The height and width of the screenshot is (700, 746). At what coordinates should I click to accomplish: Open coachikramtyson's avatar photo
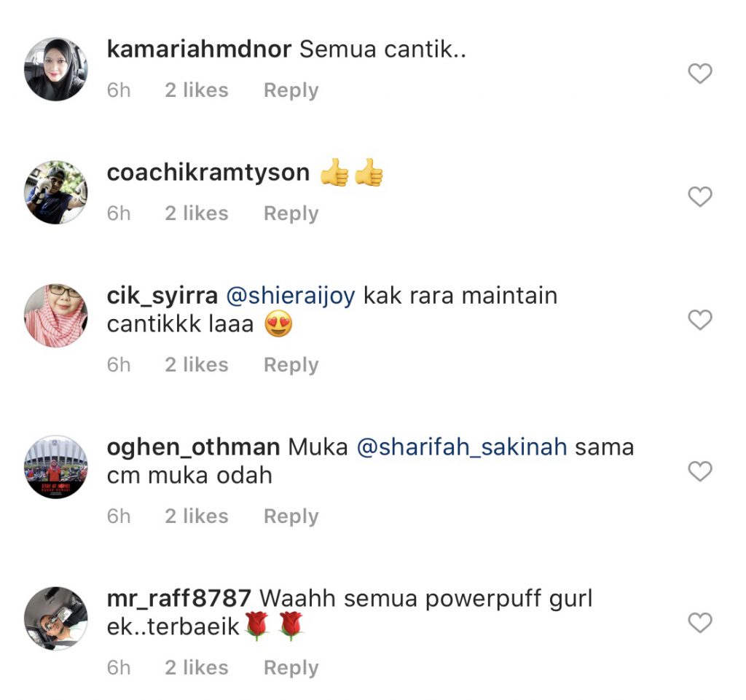tap(56, 192)
